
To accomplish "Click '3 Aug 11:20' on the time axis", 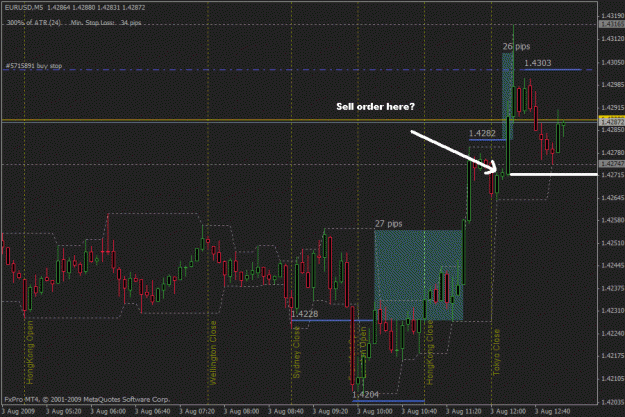I will click(464, 411).
